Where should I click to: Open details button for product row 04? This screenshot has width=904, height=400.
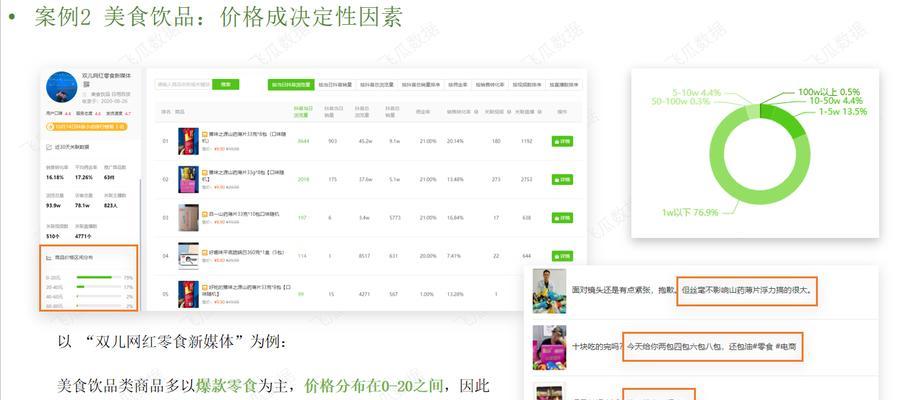[x=562, y=256]
